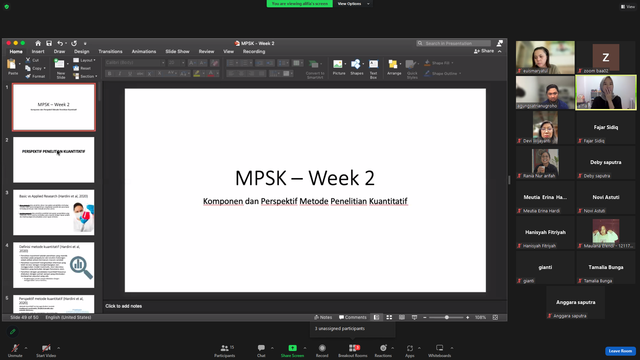Adjust the zoom slider handle
Screen dimensions: 640x360
447,317
